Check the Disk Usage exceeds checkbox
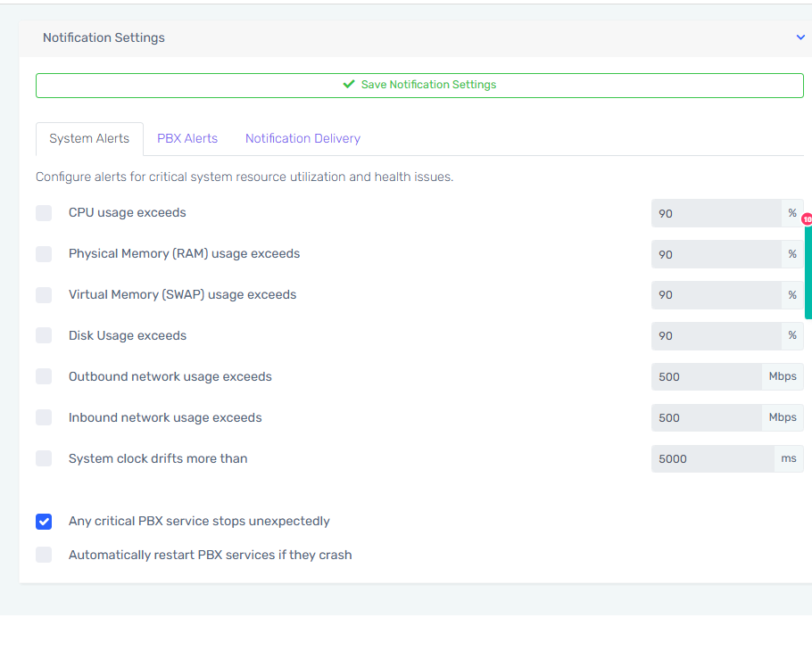This screenshot has height=659, width=812. [x=44, y=336]
